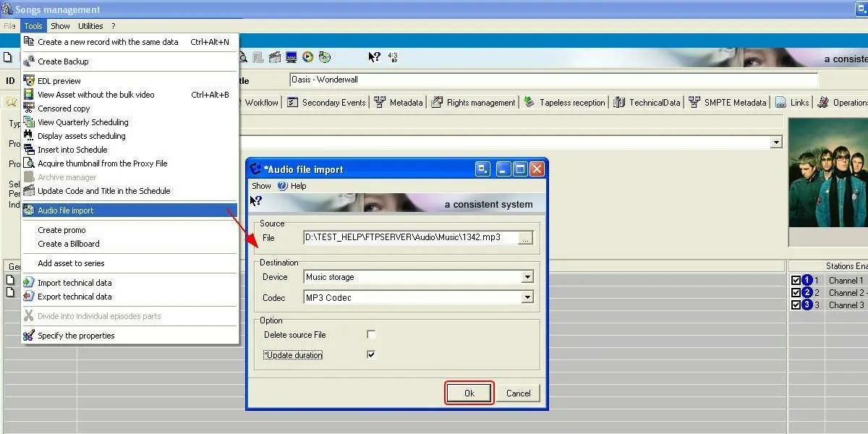Screen dimensions: 868x434
Task: Choose Export technical data menu entry
Action: coord(75,297)
